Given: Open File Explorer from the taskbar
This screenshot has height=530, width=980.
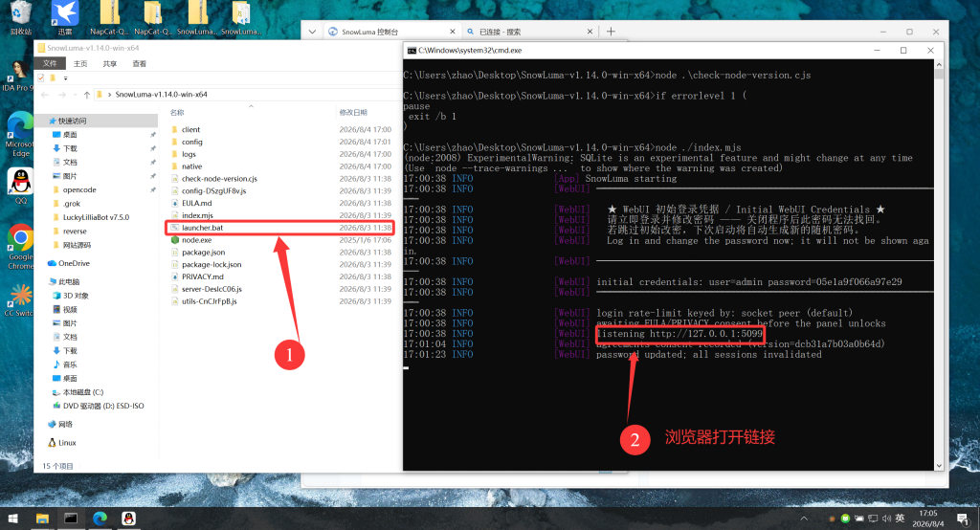Looking at the screenshot, I should point(42,519).
